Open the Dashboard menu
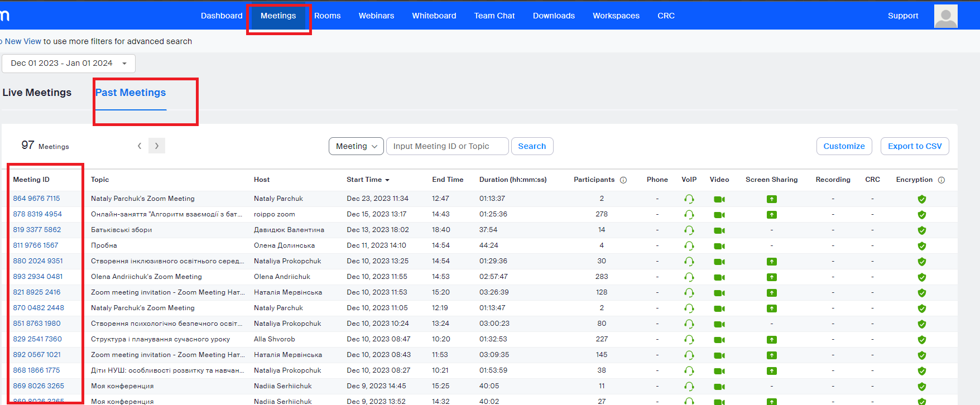This screenshot has width=980, height=405. 222,16
